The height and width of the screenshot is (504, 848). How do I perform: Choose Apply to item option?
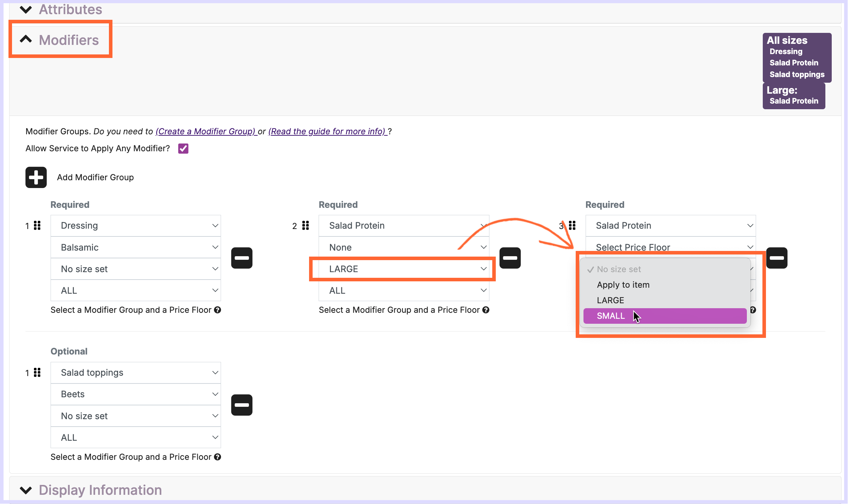click(623, 285)
